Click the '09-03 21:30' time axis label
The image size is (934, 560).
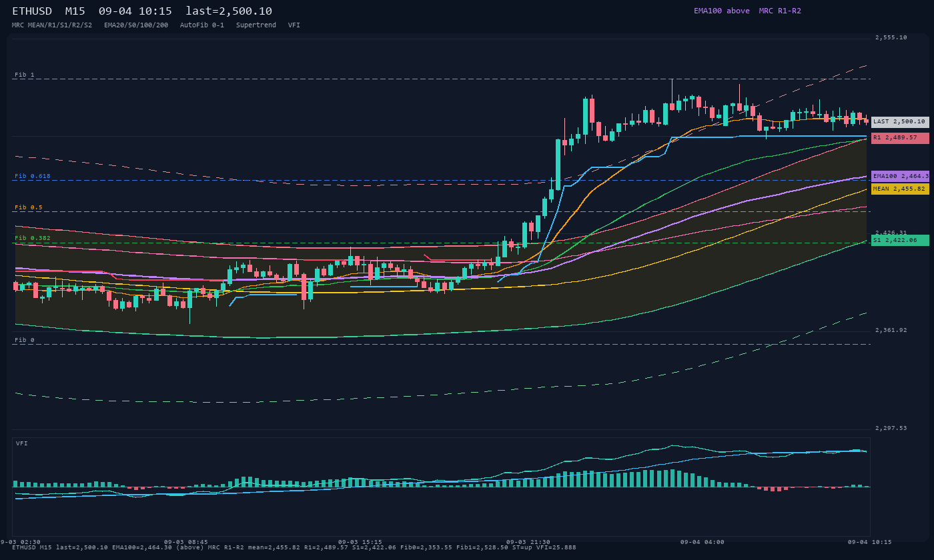tap(528, 542)
